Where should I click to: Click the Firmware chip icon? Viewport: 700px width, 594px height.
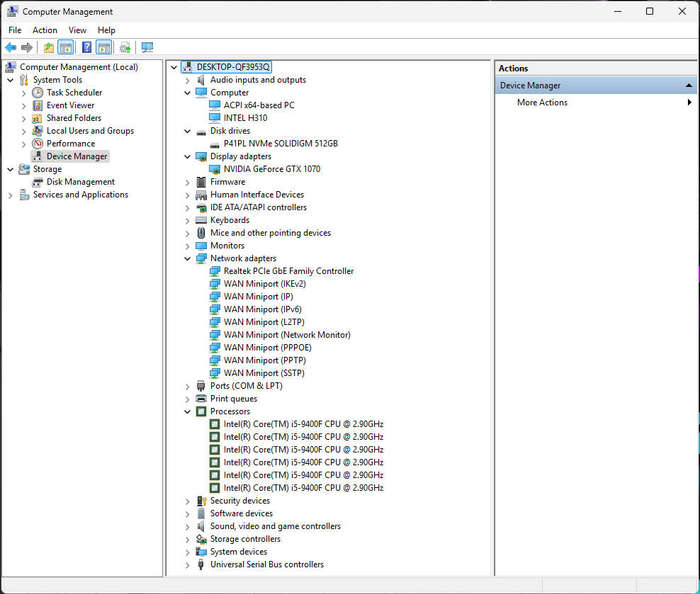click(x=201, y=182)
